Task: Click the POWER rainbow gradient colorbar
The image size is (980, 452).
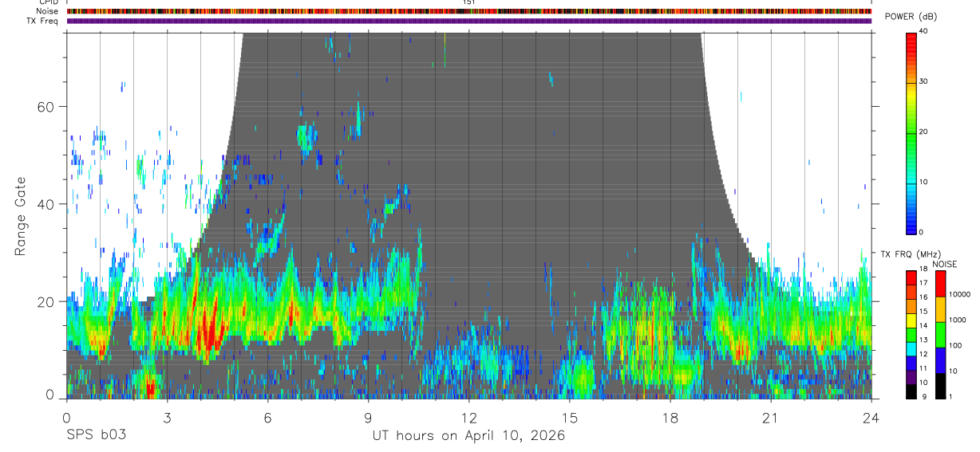Action: [x=911, y=132]
